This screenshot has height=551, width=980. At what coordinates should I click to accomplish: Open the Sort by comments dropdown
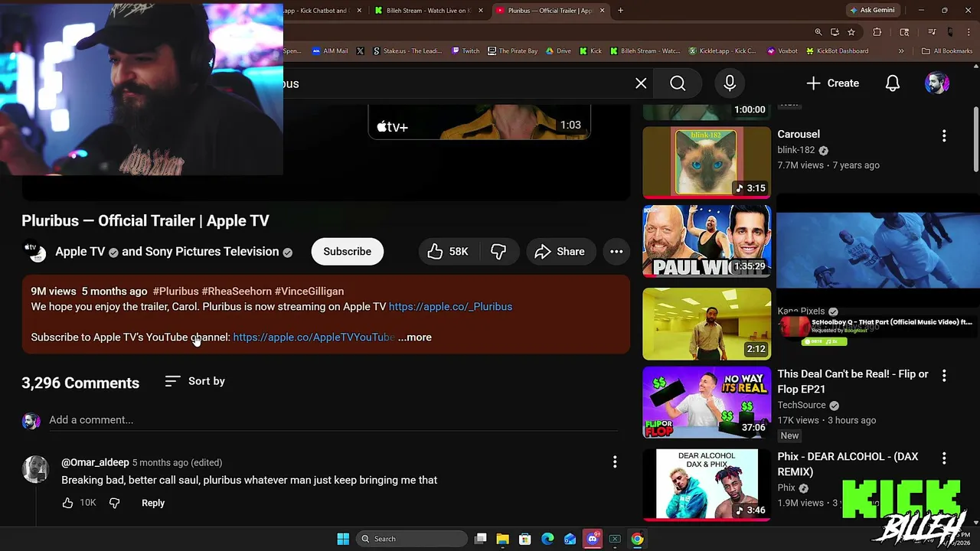(195, 381)
